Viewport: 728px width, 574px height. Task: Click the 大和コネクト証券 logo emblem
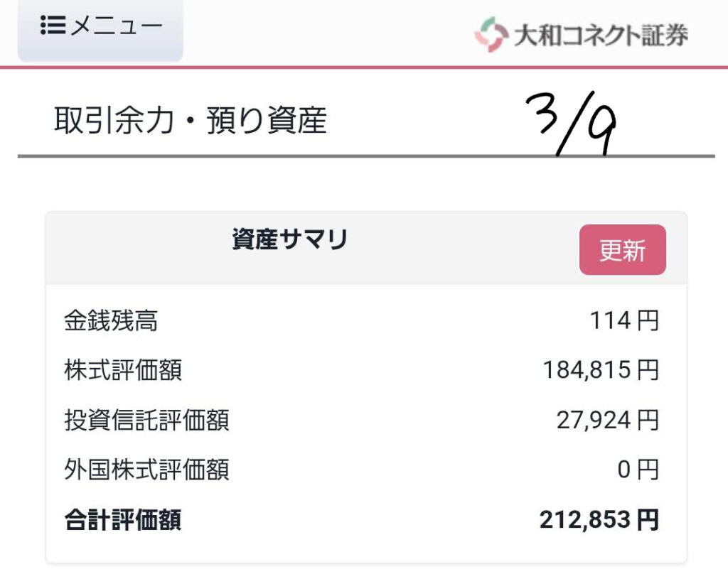pos(490,34)
